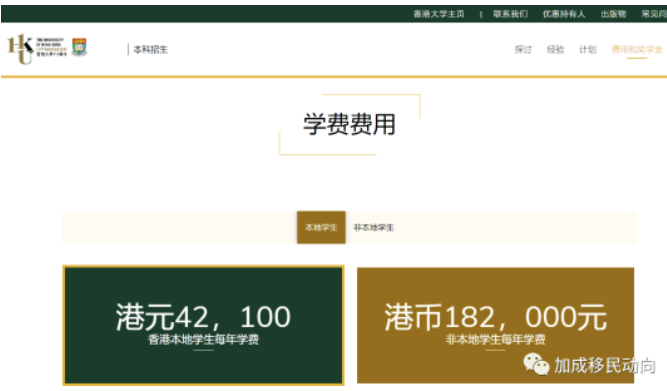Open the 香港大学主页 link
Image resolution: width=667 pixels, height=391 pixels.
pyautogui.click(x=439, y=14)
